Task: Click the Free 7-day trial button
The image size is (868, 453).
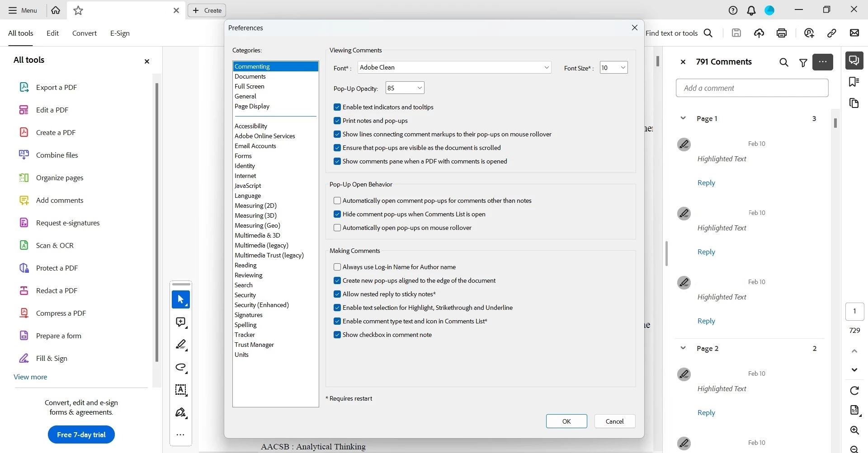Action: click(81, 435)
